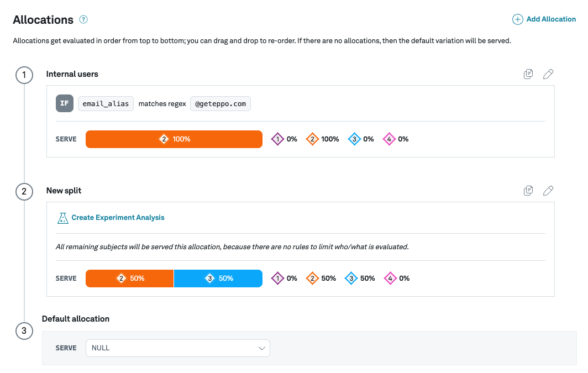588x373 pixels.
Task: Edit the New split allocation pencil
Action: coord(548,191)
